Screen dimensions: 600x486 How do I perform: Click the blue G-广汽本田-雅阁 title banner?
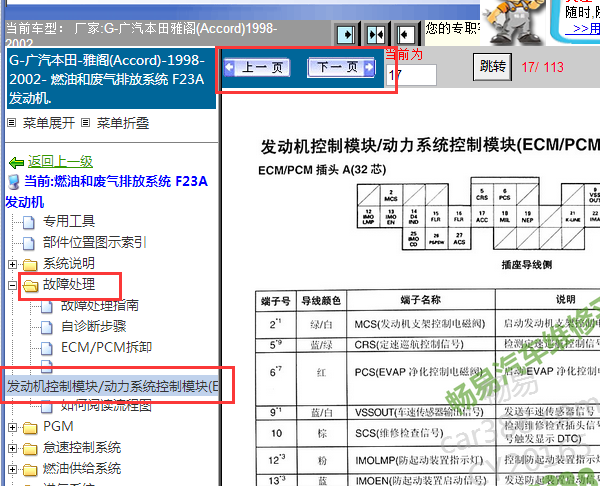(112, 79)
